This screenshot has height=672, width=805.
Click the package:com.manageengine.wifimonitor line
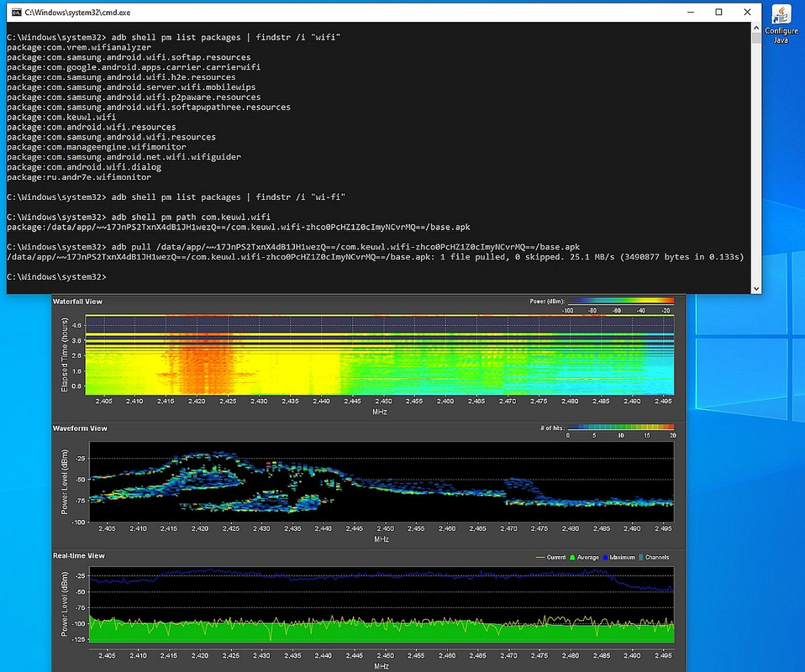click(x=97, y=147)
